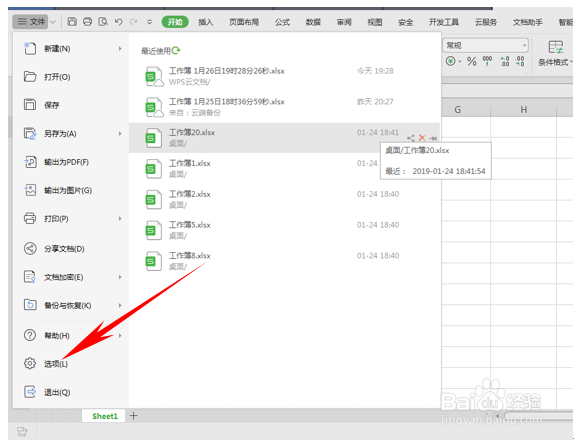Click the undo arrow icon
Image resolution: width=574 pixels, height=440 pixels.
(x=118, y=22)
